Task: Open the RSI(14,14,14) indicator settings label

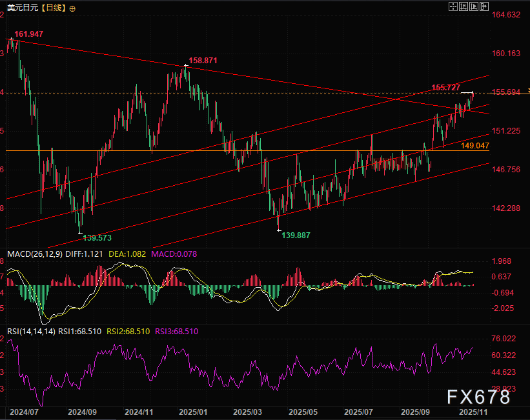Action: (30, 331)
